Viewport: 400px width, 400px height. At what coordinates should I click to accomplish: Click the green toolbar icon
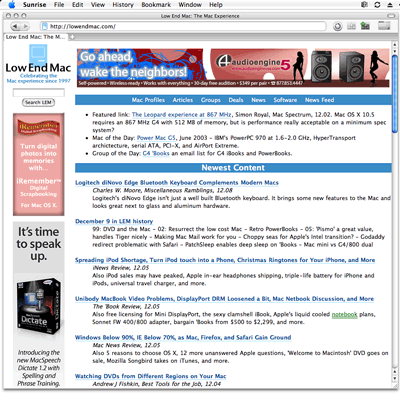pyautogui.click(x=365, y=26)
